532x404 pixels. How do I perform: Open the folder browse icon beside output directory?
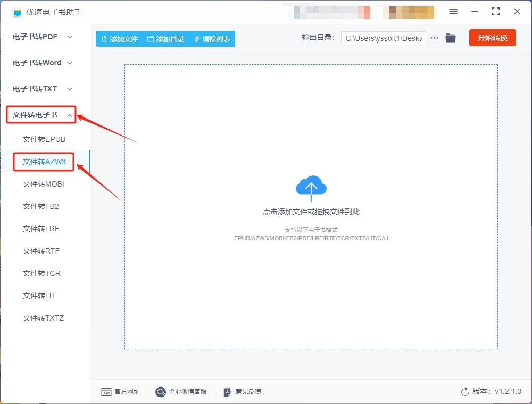[x=451, y=38]
